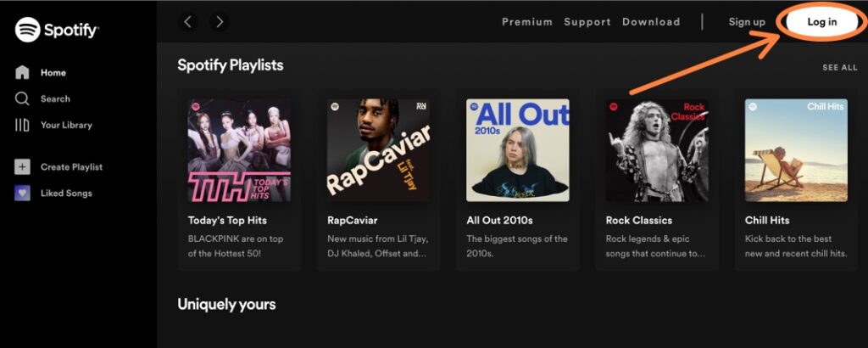
Task: Go back with left chevron button
Action: tap(187, 21)
